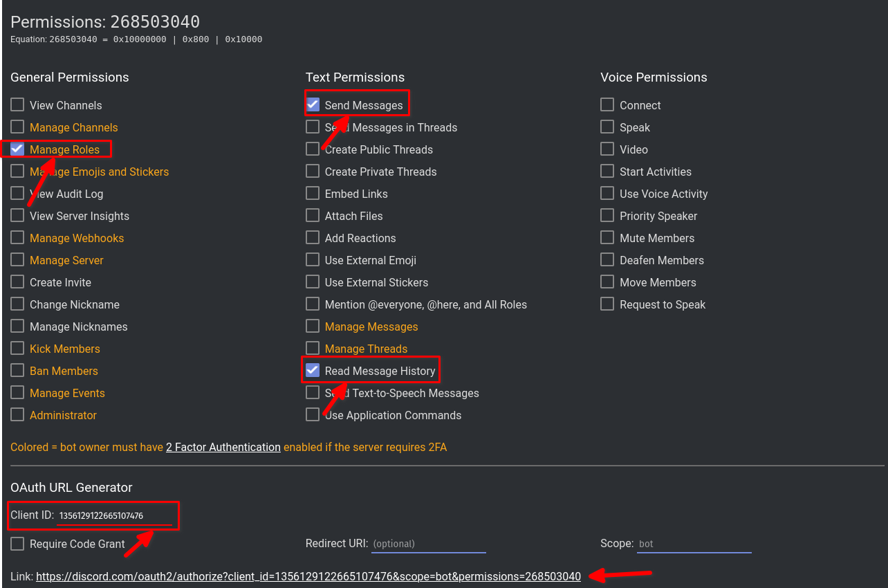This screenshot has width=888, height=588.
Task: Check the View Channels permission
Action: pos(17,104)
